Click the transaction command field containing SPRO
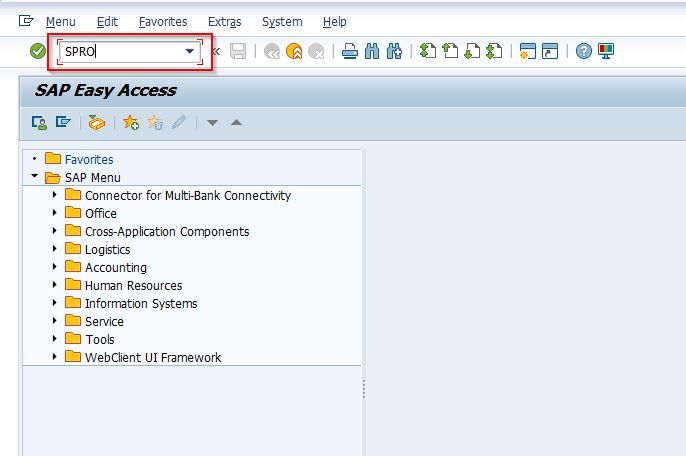Screen dimensions: 686x456 (129, 52)
